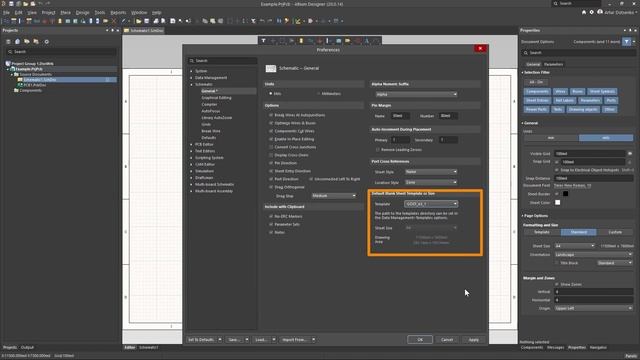Viewport: 640px width, 360px height.
Task: Toggle Break Wires At Autojunctions checkbox
Action: [271, 115]
